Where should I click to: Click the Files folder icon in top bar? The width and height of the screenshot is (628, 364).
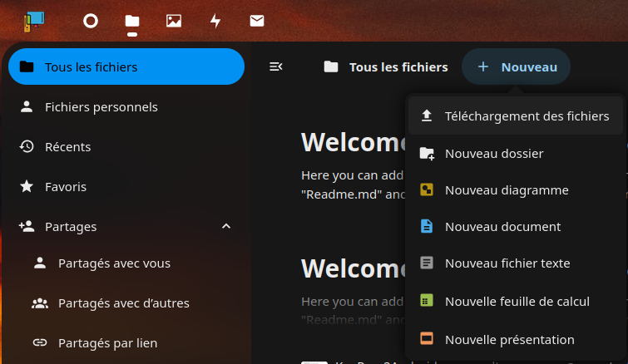tap(132, 22)
